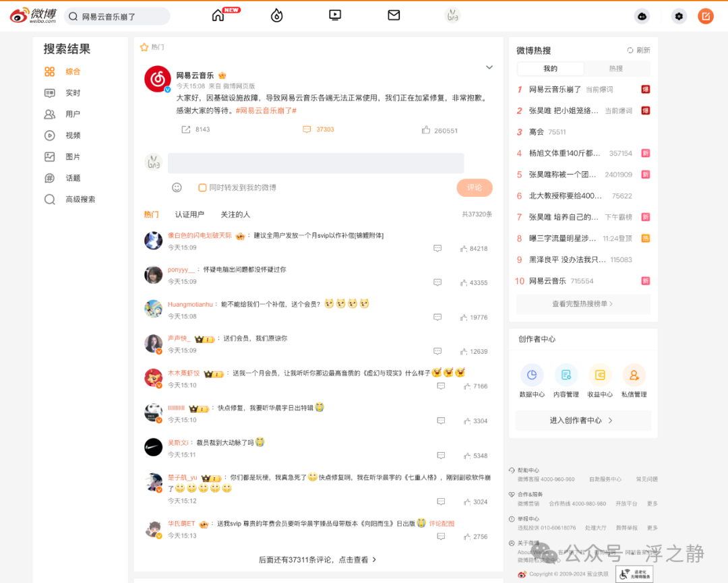Expand 后面还有37311条评论 to view more
This screenshot has width=728, height=583.
317,560
